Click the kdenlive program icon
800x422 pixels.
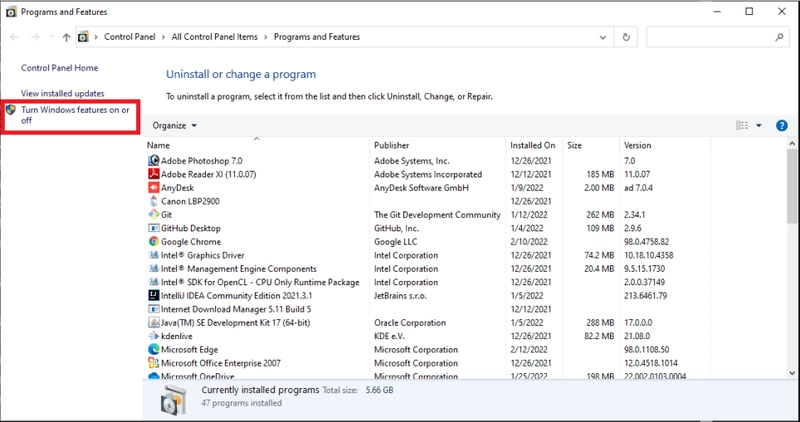pos(154,336)
